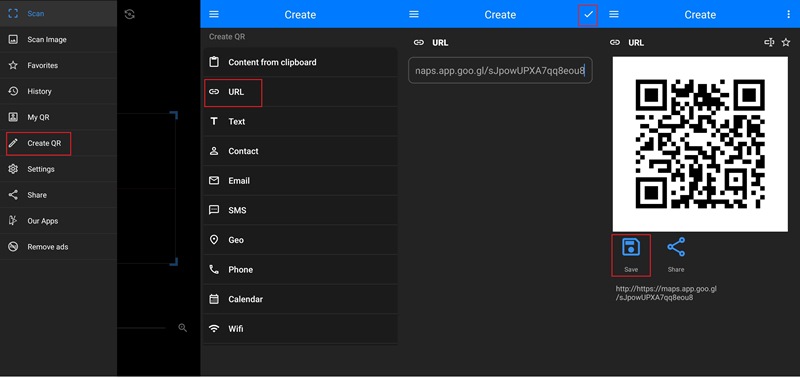The width and height of the screenshot is (800, 378).
Task: Click the envelope icon beside Email
Action: pyautogui.click(x=214, y=181)
